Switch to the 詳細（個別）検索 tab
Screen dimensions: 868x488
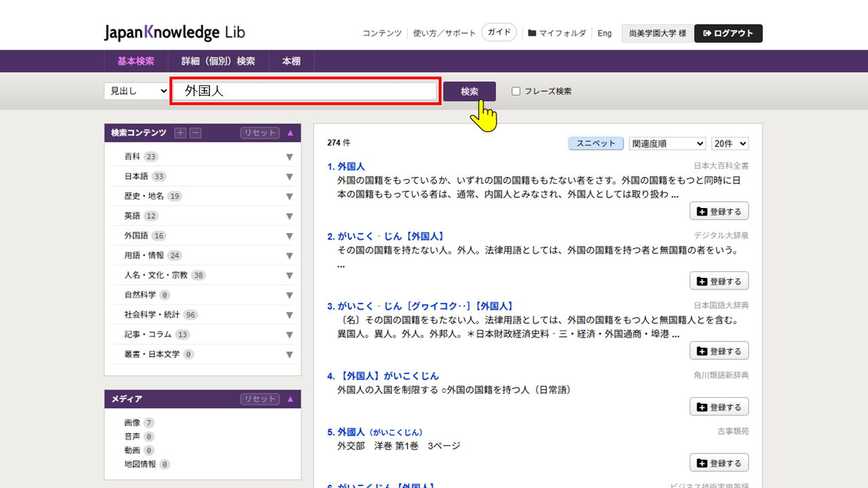pyautogui.click(x=213, y=61)
